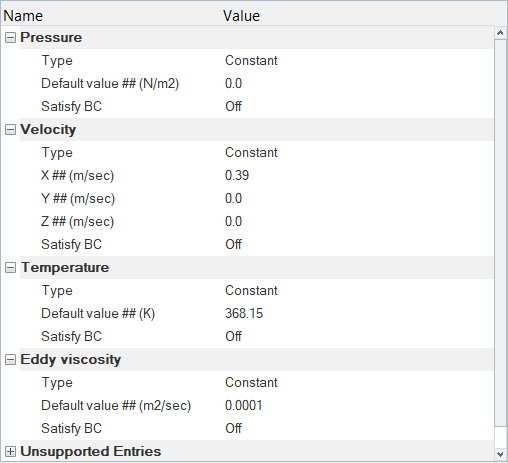
Task: Toggle Pressure Satisfy BC Off value
Action: point(357,107)
